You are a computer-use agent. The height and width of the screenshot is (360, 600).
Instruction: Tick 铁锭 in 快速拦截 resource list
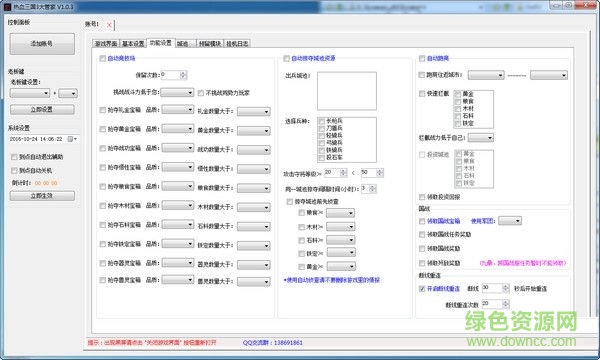pos(457,124)
